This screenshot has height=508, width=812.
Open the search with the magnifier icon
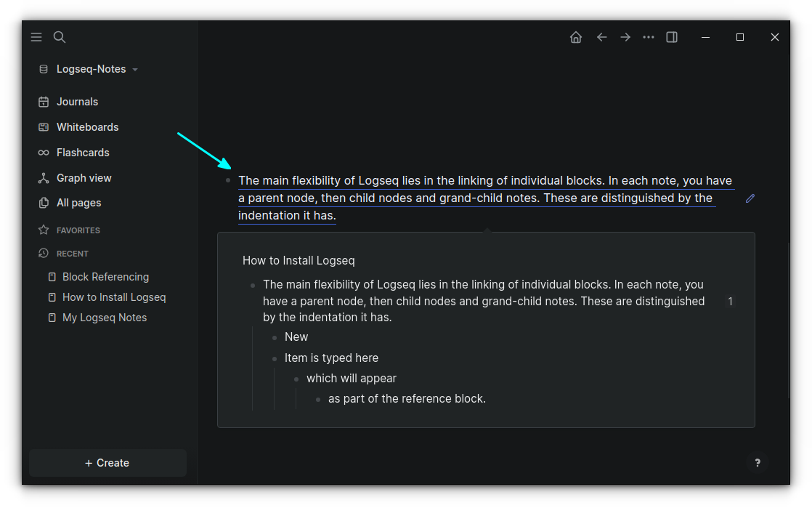[59, 37]
